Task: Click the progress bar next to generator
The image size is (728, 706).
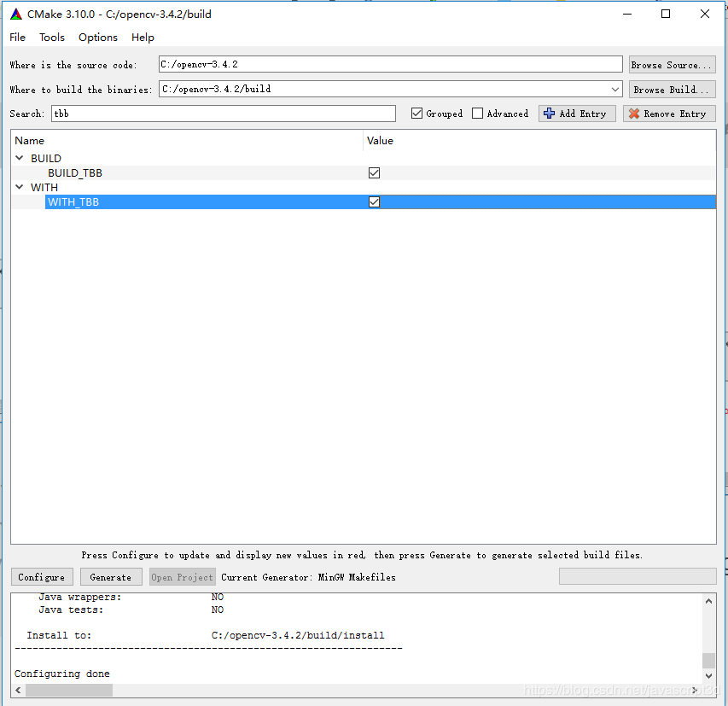Action: click(638, 576)
